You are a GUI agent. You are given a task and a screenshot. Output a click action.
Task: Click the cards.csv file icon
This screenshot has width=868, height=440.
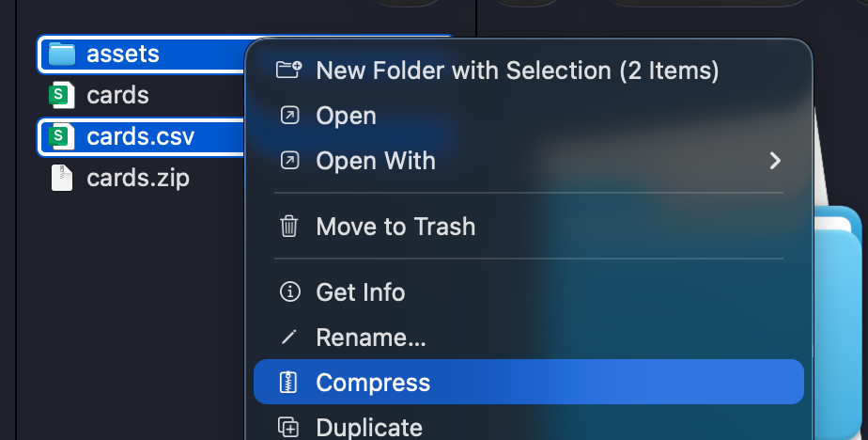(x=61, y=137)
